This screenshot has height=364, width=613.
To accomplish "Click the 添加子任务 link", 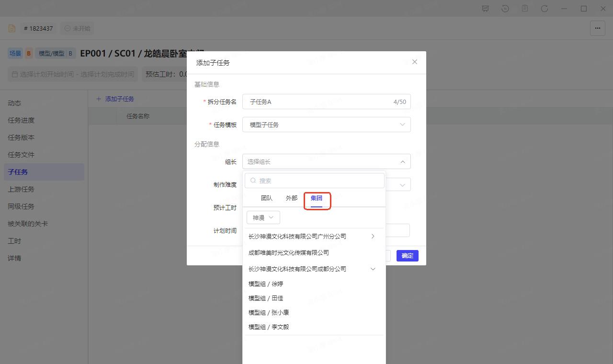I will click(x=115, y=99).
